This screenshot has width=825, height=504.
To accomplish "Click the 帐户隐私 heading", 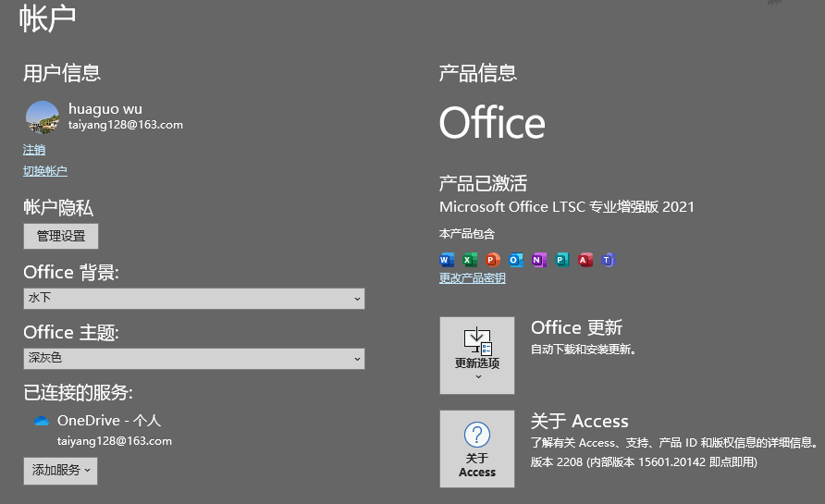I will click(x=58, y=207).
